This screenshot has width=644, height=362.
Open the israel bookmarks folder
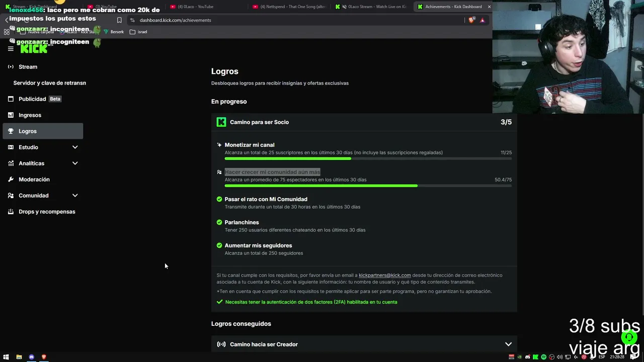click(138, 32)
